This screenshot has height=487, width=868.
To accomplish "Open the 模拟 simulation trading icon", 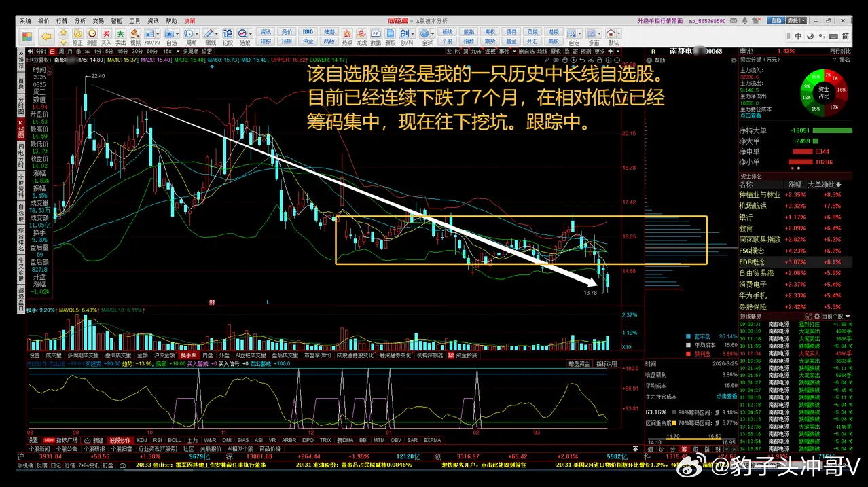I will tap(135, 37).
